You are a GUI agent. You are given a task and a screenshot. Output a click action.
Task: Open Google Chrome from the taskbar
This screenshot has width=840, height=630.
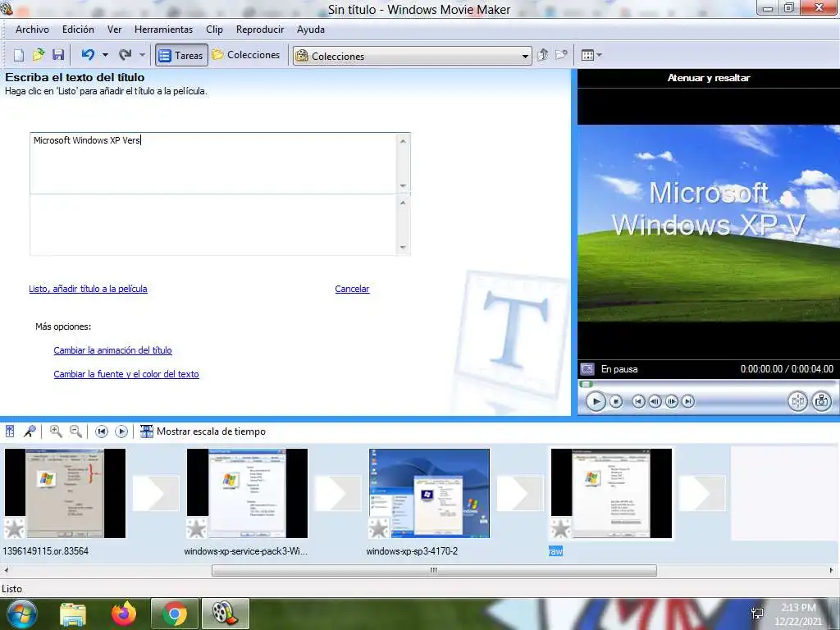(x=174, y=614)
